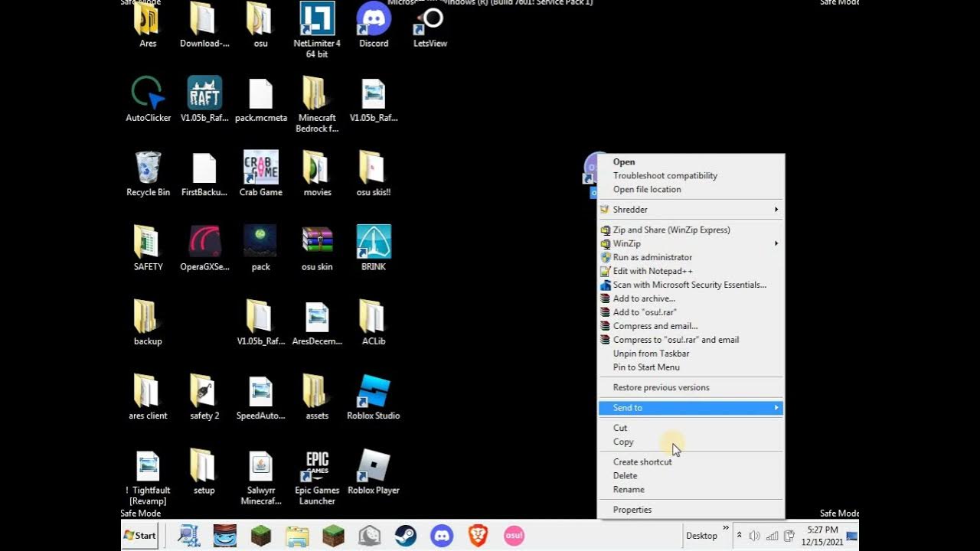The height and width of the screenshot is (551, 980).
Task: Select the AresDecem... image file icon
Action: [x=317, y=322]
